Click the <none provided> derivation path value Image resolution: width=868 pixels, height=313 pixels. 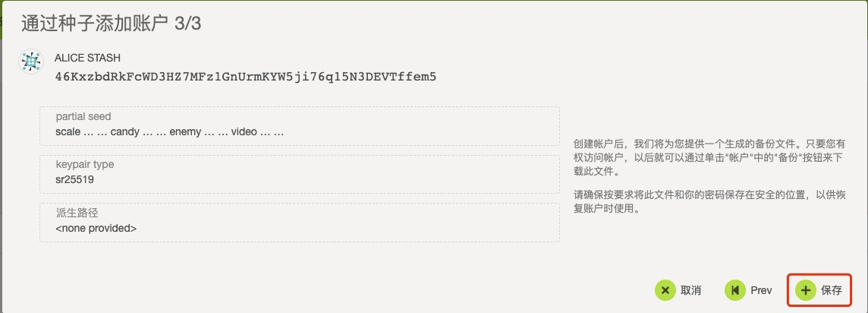click(96, 227)
